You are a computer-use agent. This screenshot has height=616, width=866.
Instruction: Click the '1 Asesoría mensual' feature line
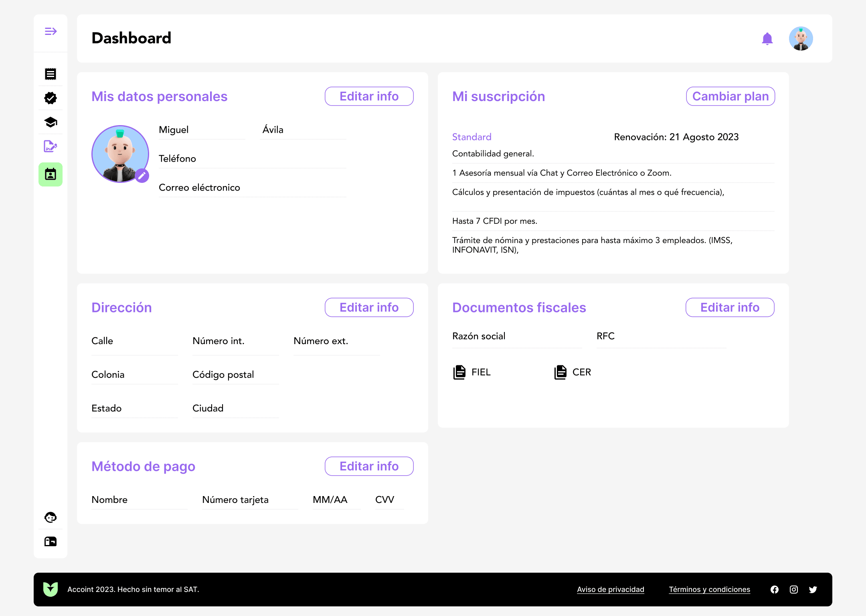coord(562,173)
